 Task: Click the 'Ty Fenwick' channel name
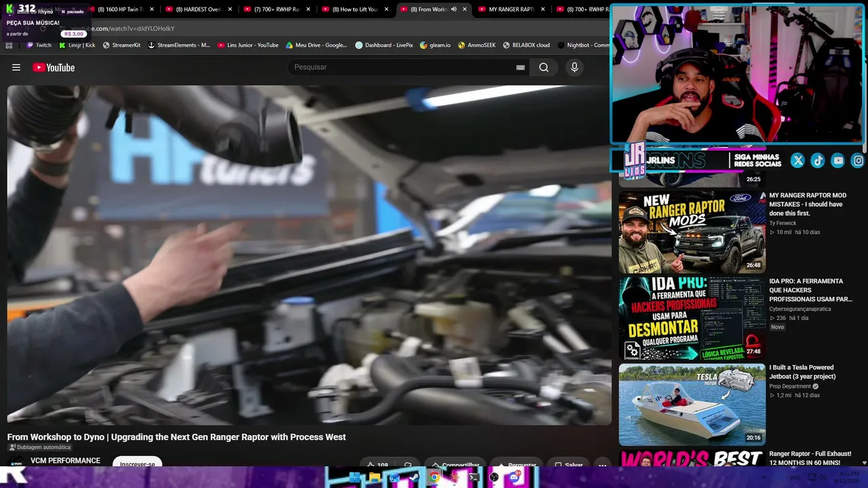[x=783, y=223]
